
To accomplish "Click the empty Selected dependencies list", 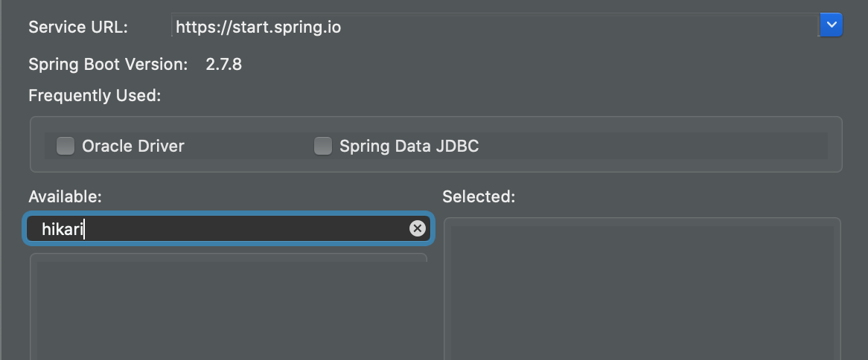I will click(642, 289).
